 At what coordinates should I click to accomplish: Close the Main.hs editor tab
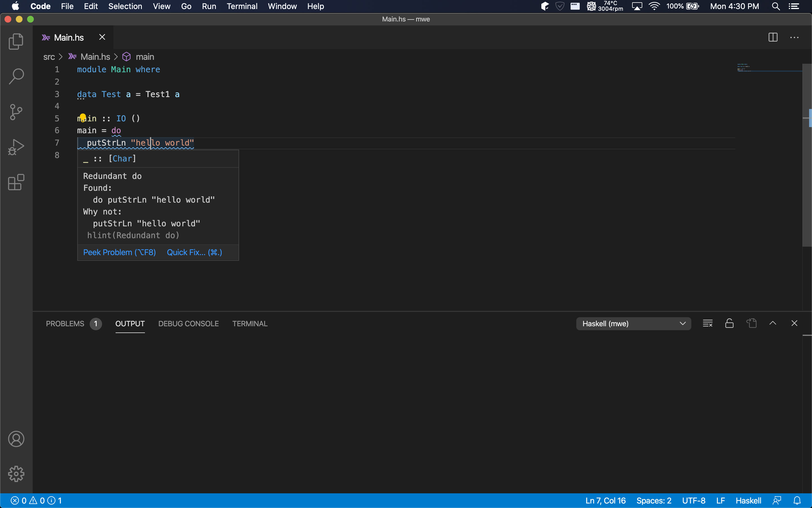[102, 37]
